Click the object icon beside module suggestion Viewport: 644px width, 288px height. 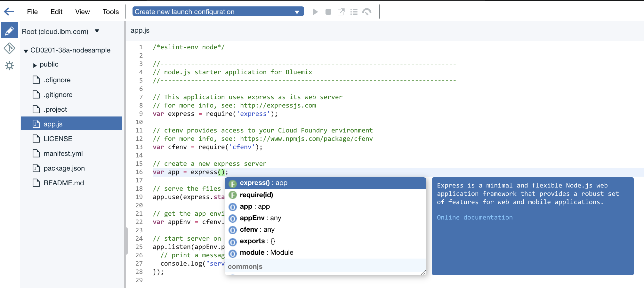233,253
